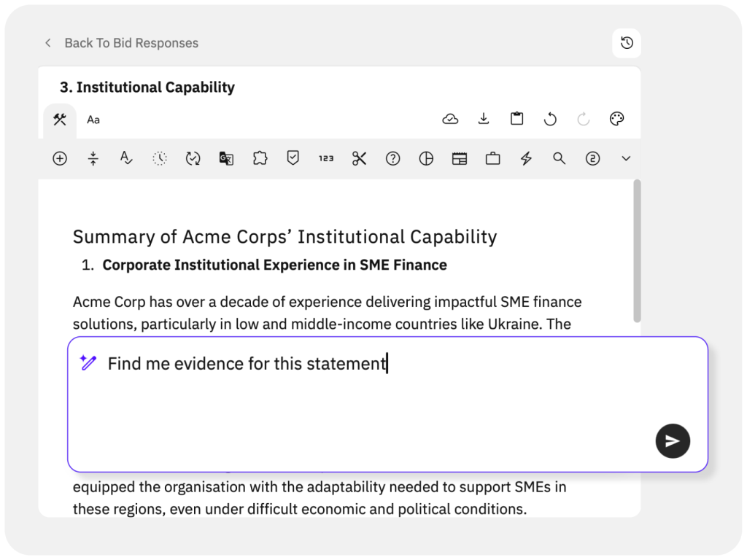
Task: Click the document vertical scrollbar
Action: point(637,252)
